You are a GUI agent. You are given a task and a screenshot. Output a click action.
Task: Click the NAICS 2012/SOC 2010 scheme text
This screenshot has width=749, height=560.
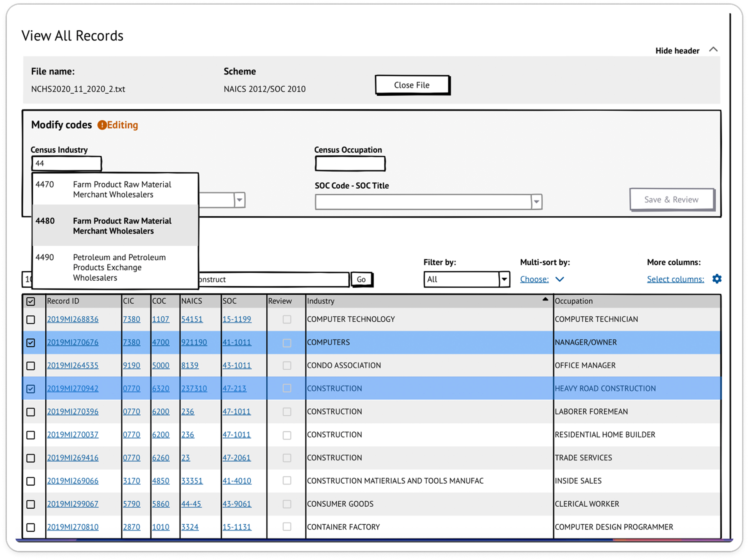264,89
